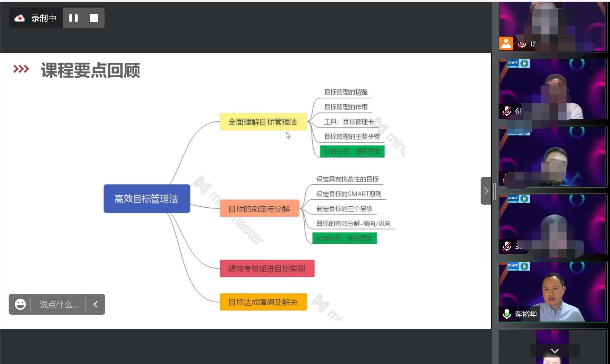Viewport: 610px width, 364px height.
Task: Stop the recording
Action: [x=94, y=18]
